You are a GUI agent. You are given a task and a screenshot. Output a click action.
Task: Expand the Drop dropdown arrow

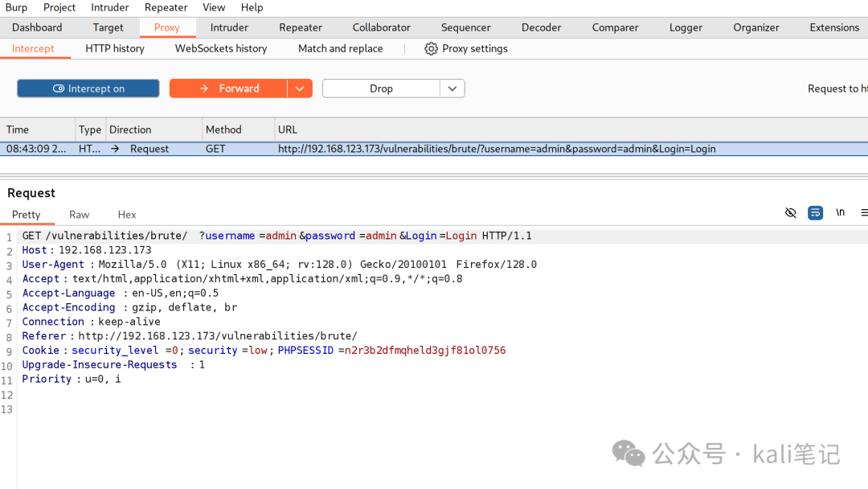tap(452, 88)
